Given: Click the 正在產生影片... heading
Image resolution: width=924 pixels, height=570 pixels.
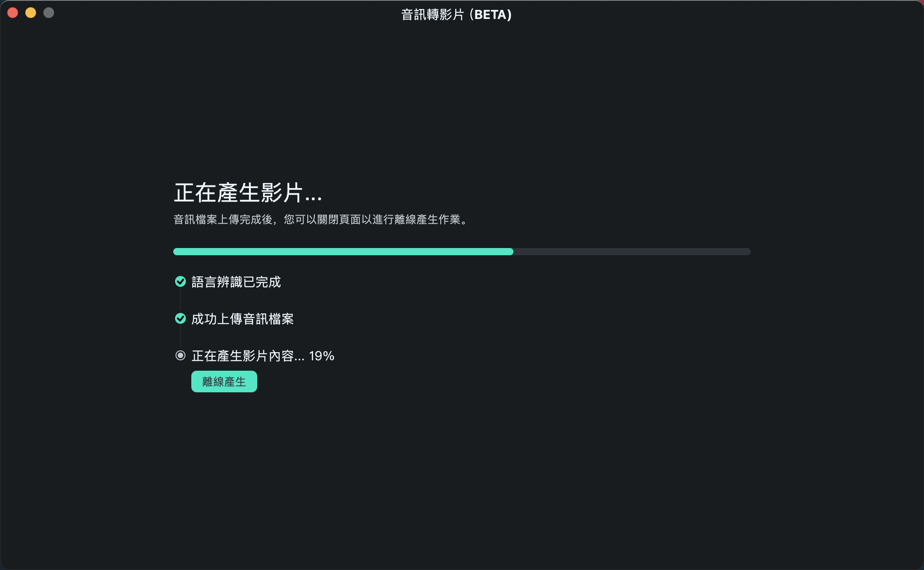Looking at the screenshot, I should 248,193.
